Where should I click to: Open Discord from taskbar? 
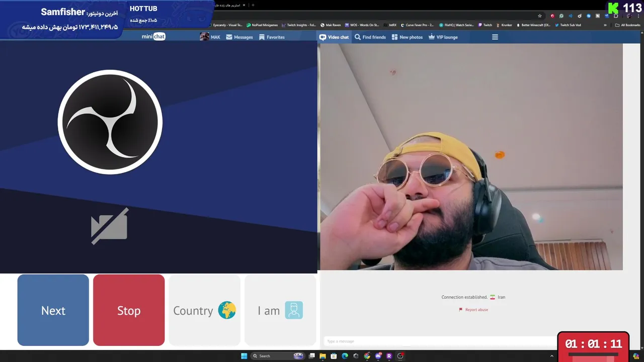point(378,356)
